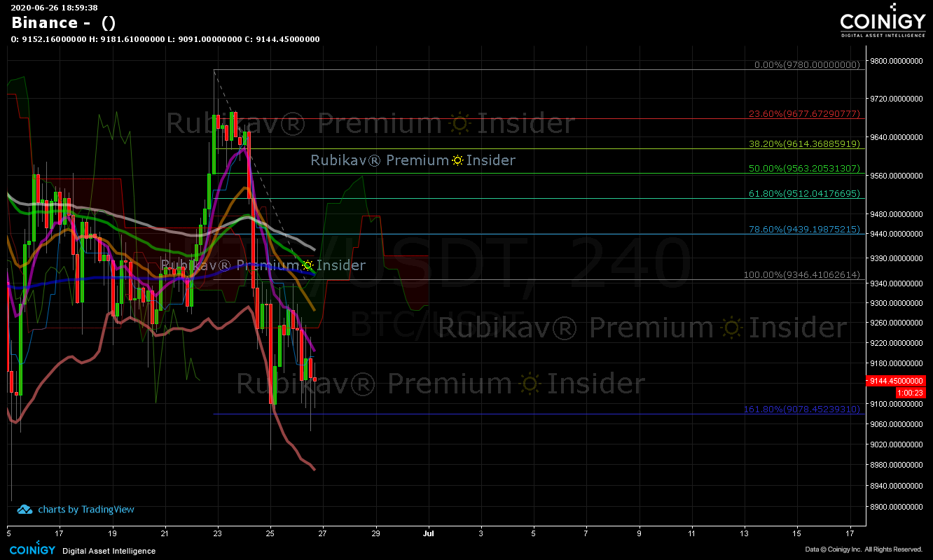Click the red current price tag 9144.45000000
The image size is (933, 560).
(x=897, y=381)
